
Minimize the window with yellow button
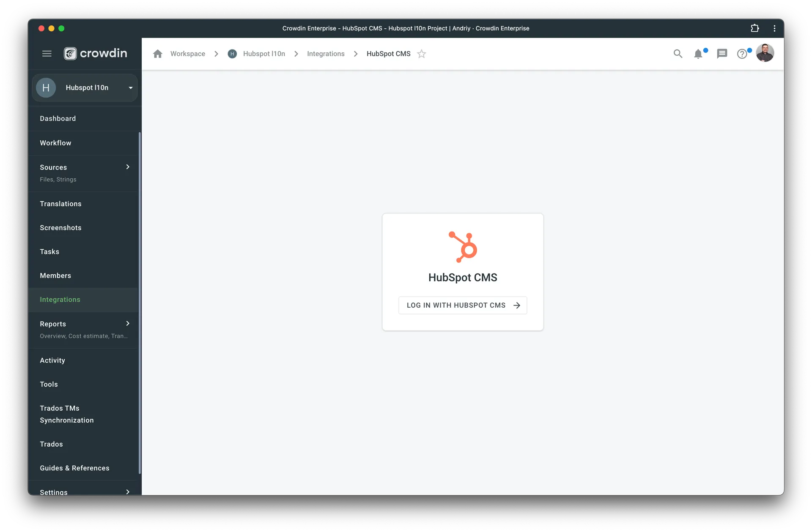click(51, 28)
